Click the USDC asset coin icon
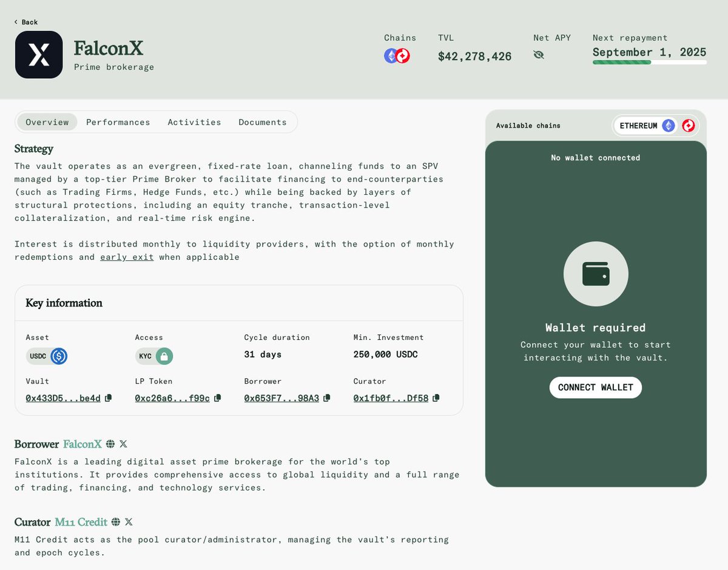The height and width of the screenshot is (570, 728). coord(59,356)
